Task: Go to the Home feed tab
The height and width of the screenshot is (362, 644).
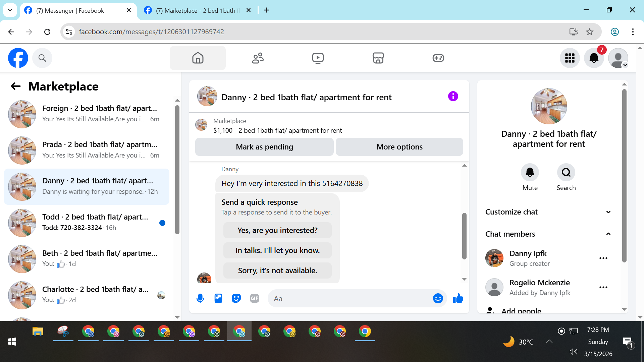Action: (198, 58)
